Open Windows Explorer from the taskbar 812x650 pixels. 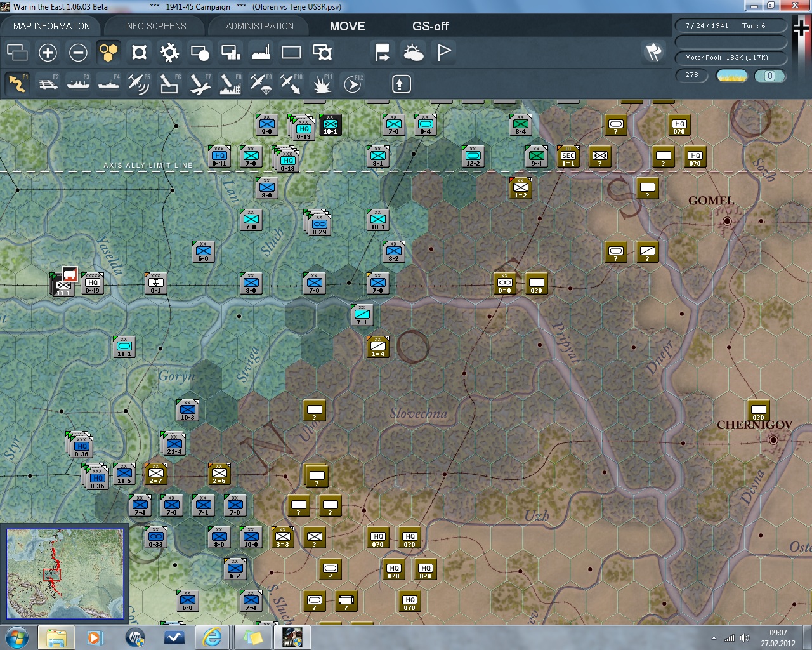click(x=56, y=637)
